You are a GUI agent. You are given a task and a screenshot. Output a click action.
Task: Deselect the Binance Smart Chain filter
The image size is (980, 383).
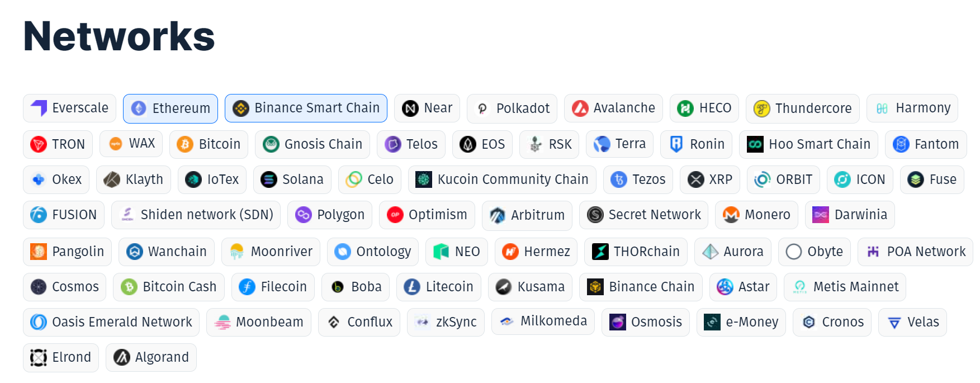point(306,108)
